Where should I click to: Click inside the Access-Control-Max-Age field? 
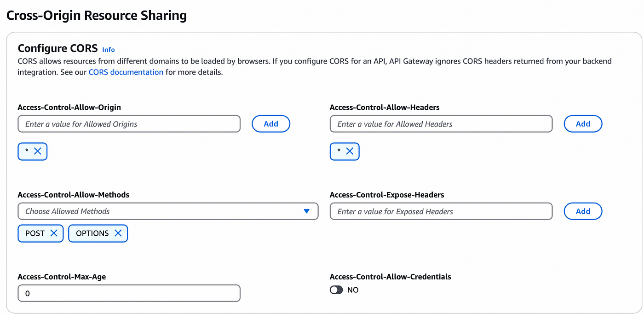[129, 293]
